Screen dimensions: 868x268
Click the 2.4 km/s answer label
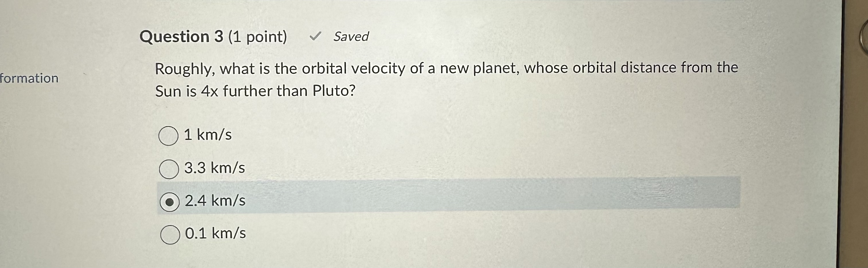coord(215,201)
